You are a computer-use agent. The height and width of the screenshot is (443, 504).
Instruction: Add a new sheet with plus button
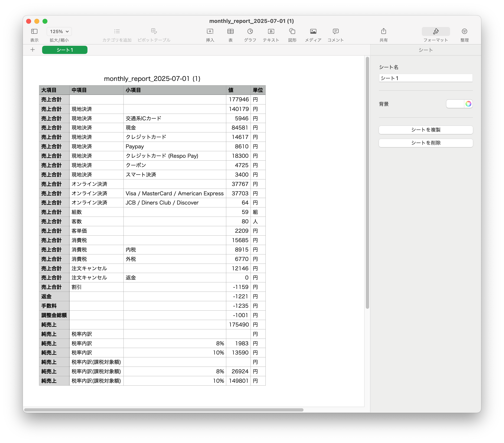pyautogui.click(x=32, y=50)
